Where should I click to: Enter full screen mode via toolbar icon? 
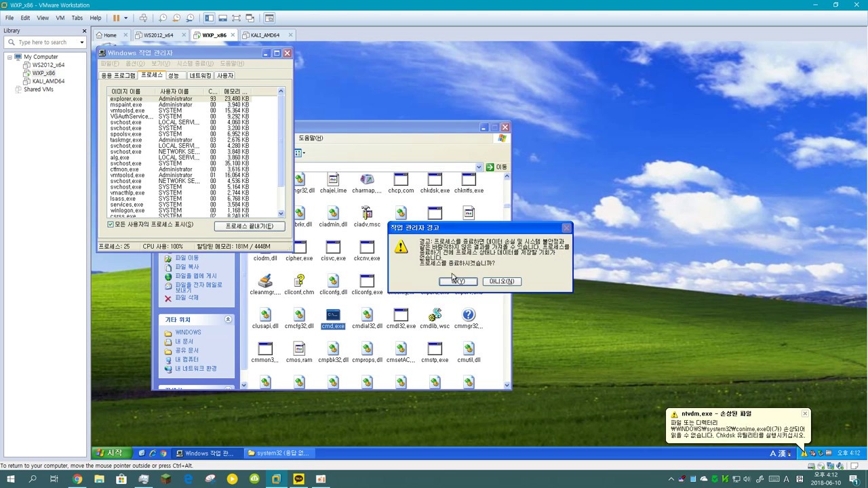point(236,18)
